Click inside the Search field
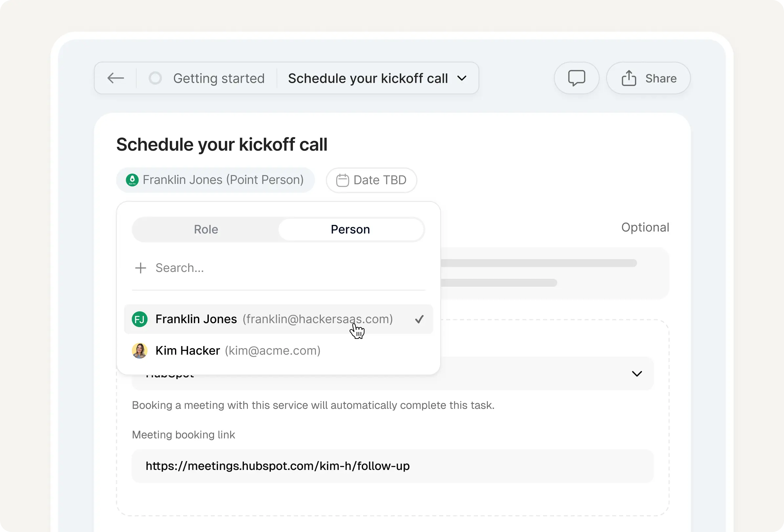 click(180, 268)
